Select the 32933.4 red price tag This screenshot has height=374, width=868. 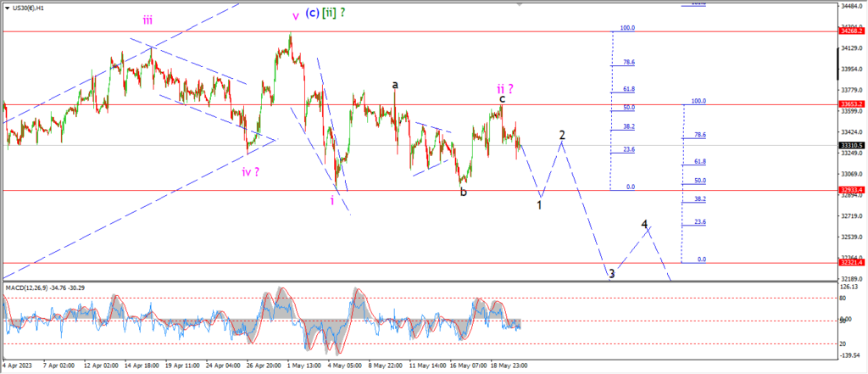(x=852, y=190)
